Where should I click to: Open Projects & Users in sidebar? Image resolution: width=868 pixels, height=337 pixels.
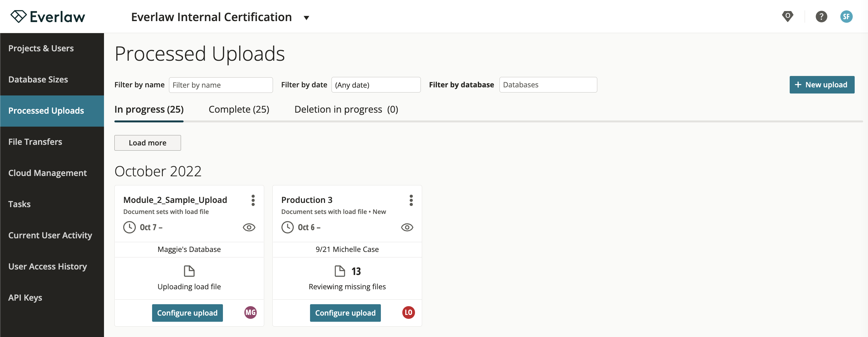coord(52,48)
